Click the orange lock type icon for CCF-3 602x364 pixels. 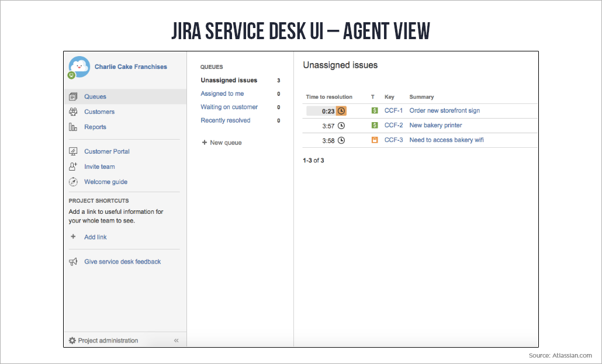pyautogui.click(x=375, y=140)
